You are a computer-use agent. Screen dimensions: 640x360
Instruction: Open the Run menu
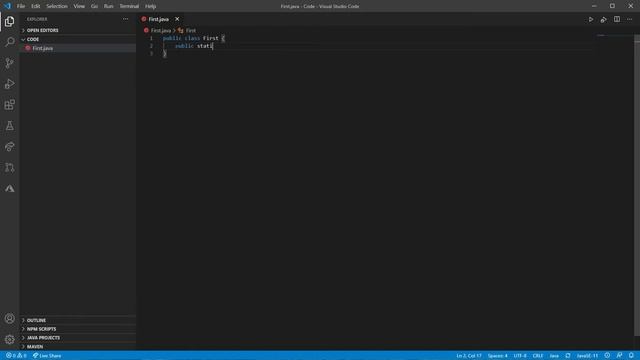coord(108,6)
